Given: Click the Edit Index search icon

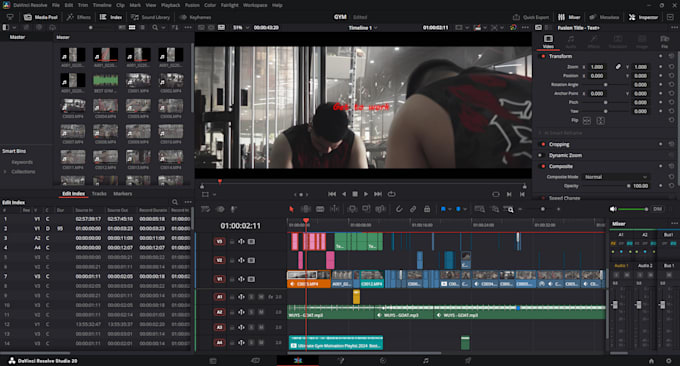Looking at the screenshot, I should tap(174, 202).
